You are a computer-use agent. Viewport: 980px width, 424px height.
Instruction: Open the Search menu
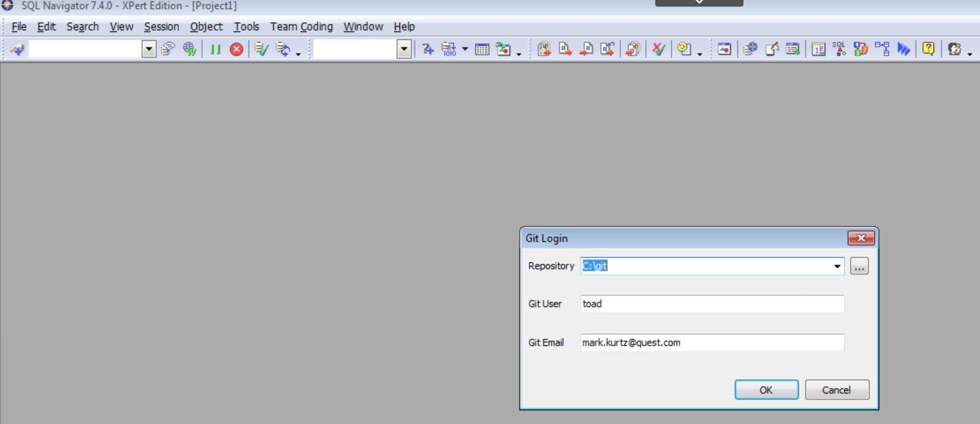coord(83,27)
